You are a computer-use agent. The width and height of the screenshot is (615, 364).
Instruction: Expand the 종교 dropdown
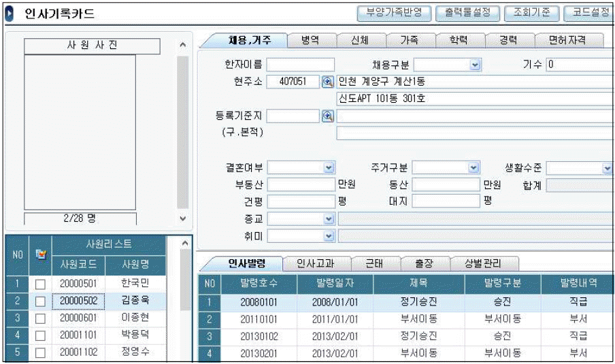pos(329,219)
